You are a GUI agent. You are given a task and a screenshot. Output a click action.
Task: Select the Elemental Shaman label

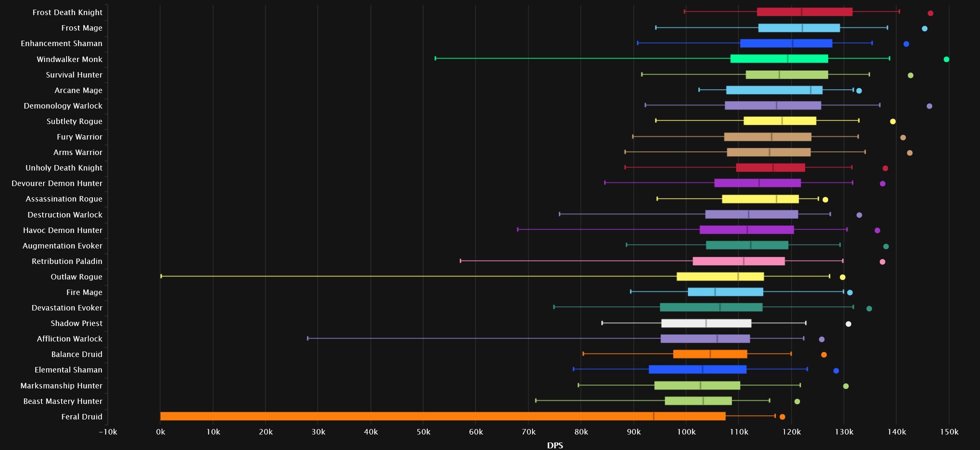tap(68, 370)
